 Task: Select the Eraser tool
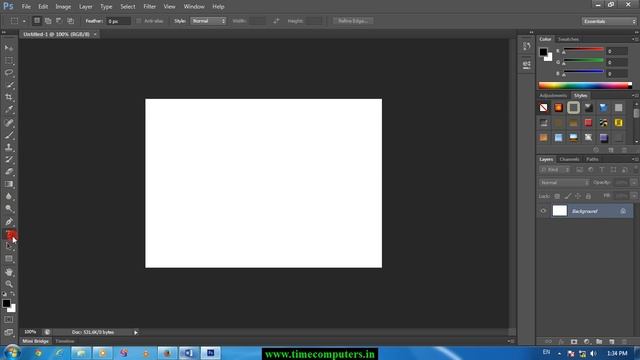coord(9,172)
